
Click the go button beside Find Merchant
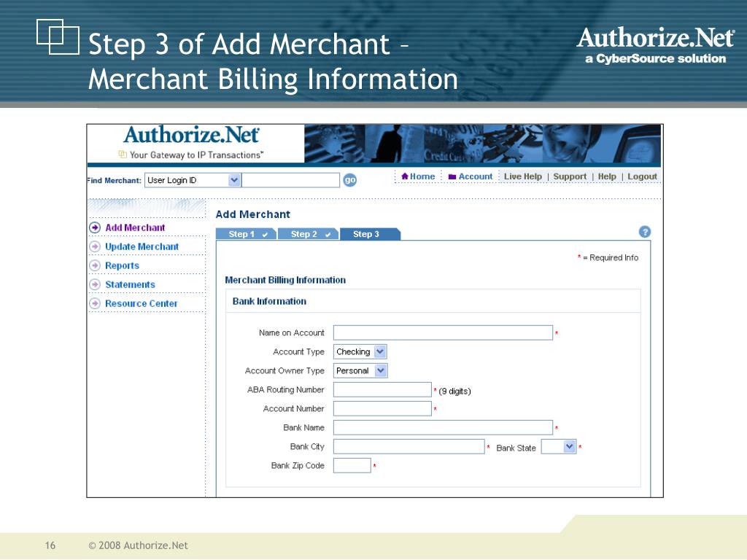coord(349,180)
